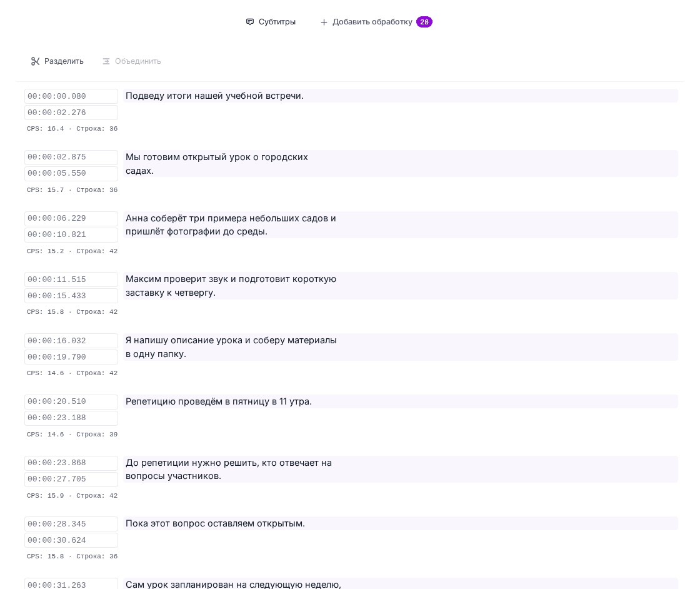Edit start time 00:00:11.515
This screenshot has height=589, width=700.
[x=71, y=279]
